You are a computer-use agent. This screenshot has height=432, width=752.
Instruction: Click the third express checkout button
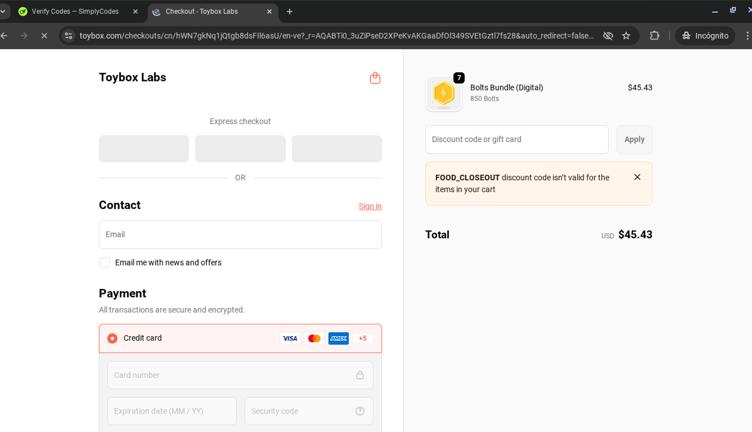coord(337,149)
